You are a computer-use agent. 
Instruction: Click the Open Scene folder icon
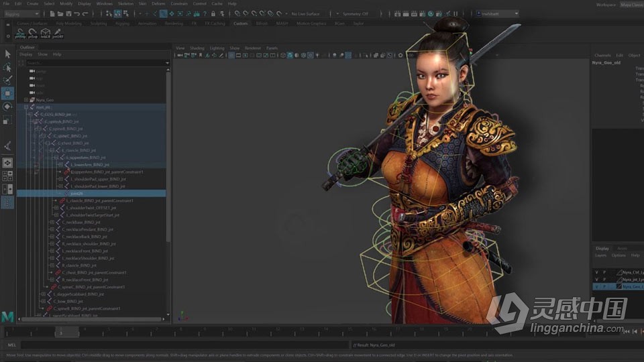pos(60,14)
